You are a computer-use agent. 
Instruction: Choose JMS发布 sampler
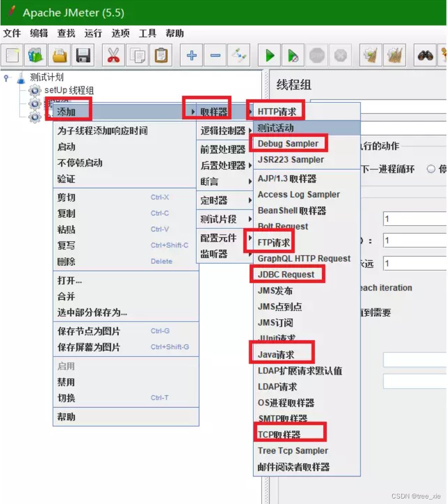pos(307,291)
